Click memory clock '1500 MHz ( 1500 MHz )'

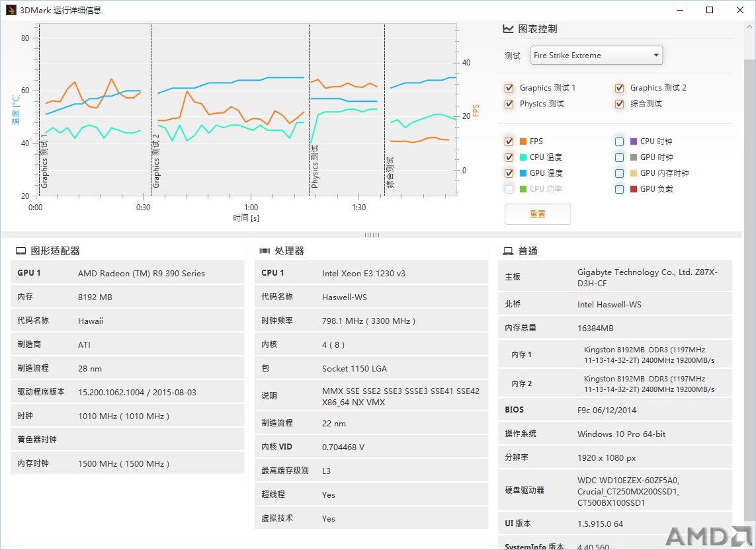click(x=124, y=463)
